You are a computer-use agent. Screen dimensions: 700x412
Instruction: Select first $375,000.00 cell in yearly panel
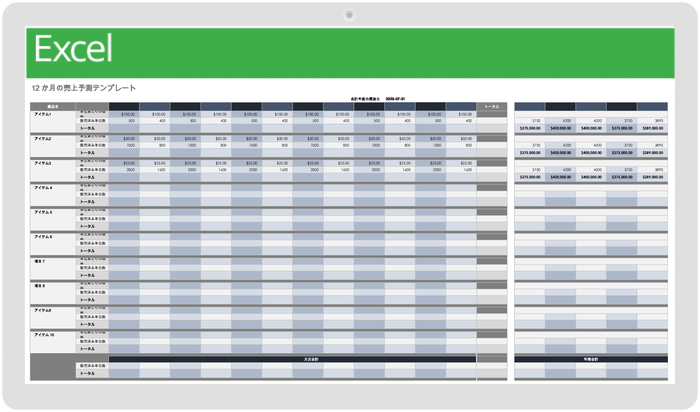click(530, 128)
